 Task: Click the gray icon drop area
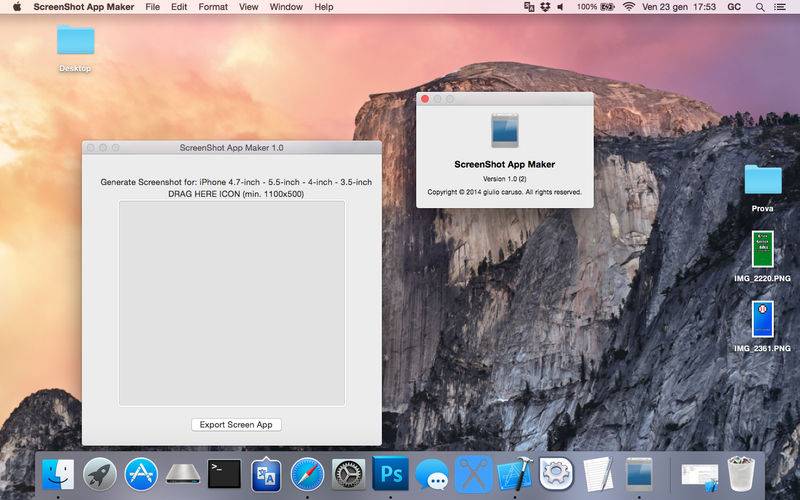pyautogui.click(x=232, y=303)
